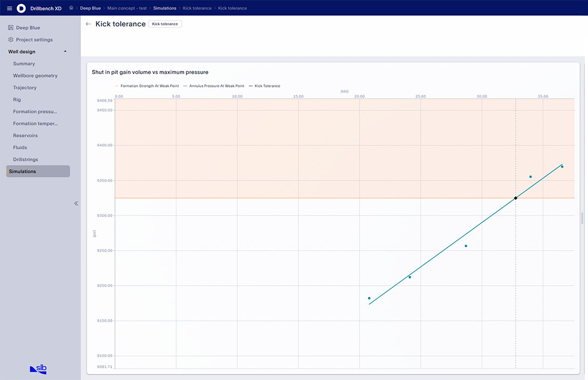Screen dimensions: 588x380
Task: Toggle the Kick Tolerance legend series
Action: click(266, 86)
